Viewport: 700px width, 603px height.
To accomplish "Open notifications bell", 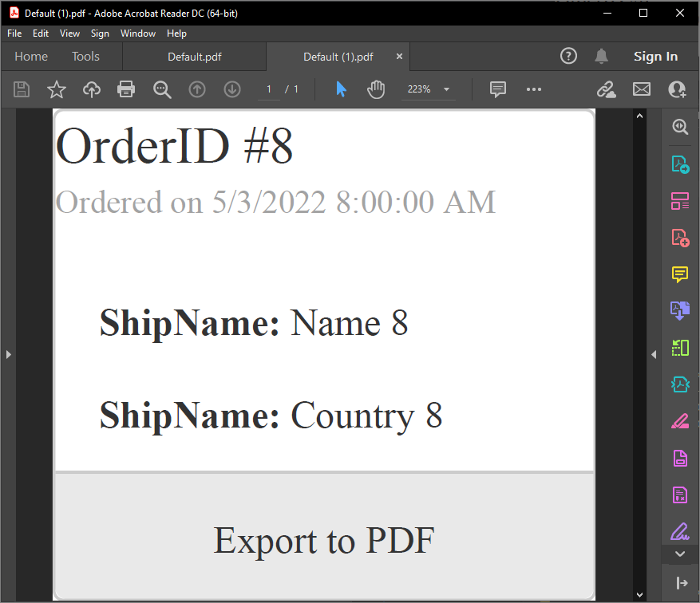I will pos(601,56).
